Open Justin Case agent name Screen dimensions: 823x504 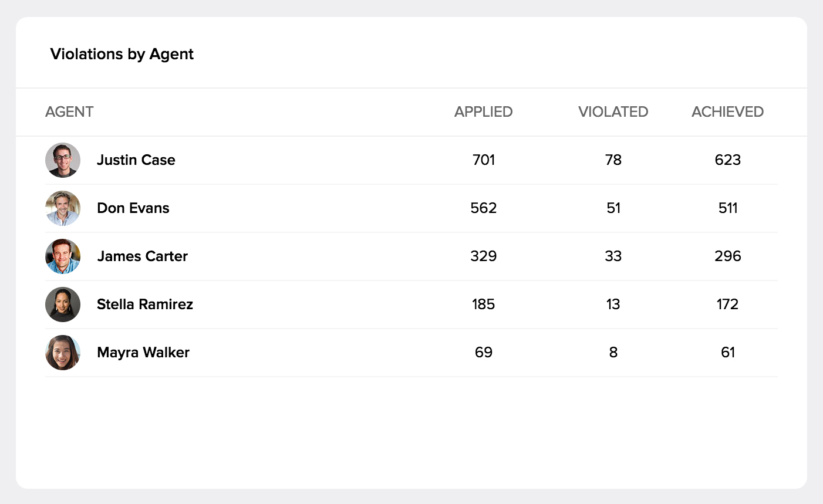(136, 160)
